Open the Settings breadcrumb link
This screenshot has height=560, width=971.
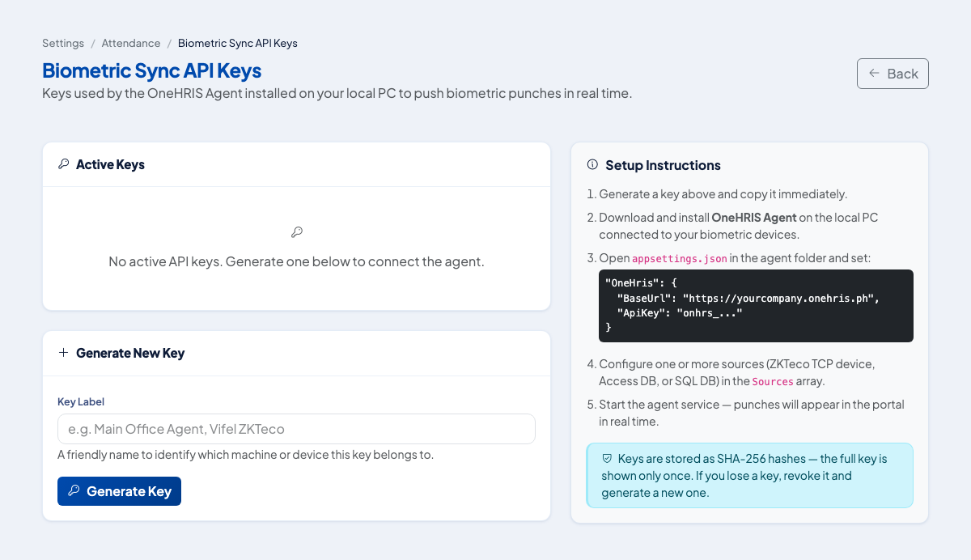(x=63, y=43)
